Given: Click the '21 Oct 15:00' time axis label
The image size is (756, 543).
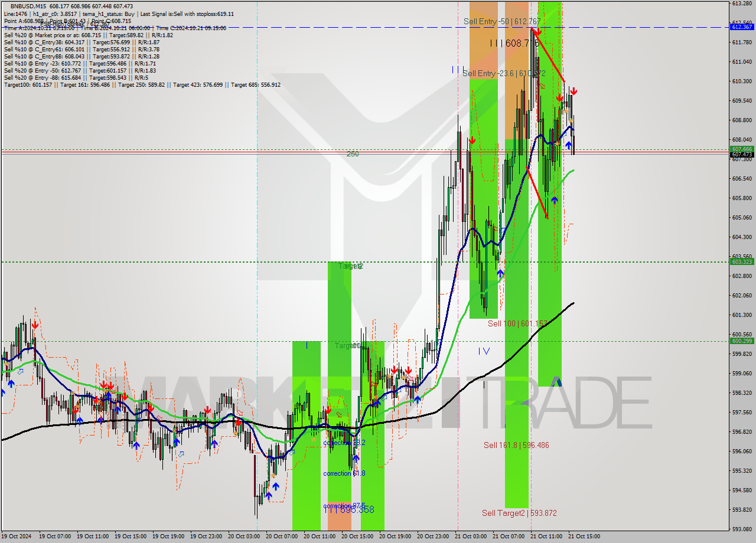Looking at the screenshot, I should 584,537.
